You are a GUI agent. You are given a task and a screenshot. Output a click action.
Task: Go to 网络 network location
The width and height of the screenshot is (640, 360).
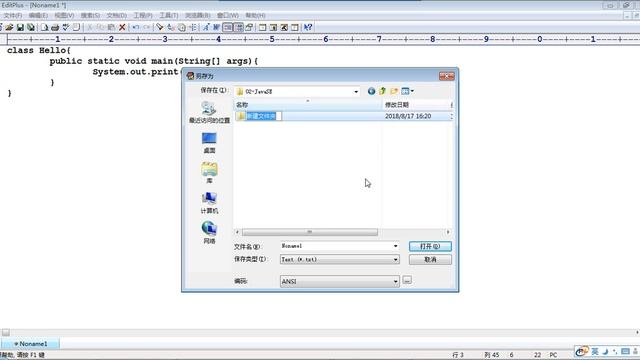pos(209,233)
